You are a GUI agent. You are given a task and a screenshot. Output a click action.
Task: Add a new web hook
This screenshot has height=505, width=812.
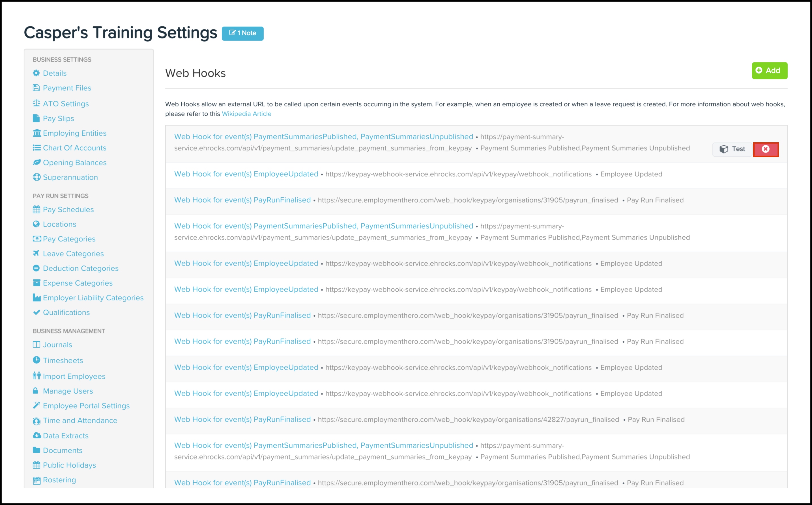(x=769, y=70)
